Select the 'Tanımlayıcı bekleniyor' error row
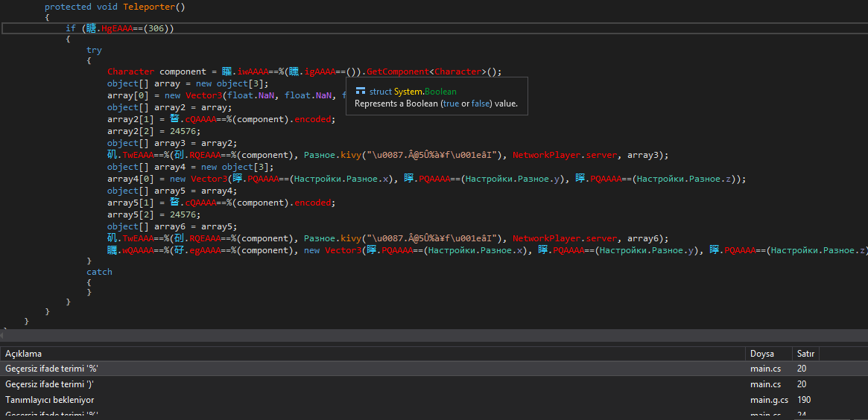 [x=434, y=400]
